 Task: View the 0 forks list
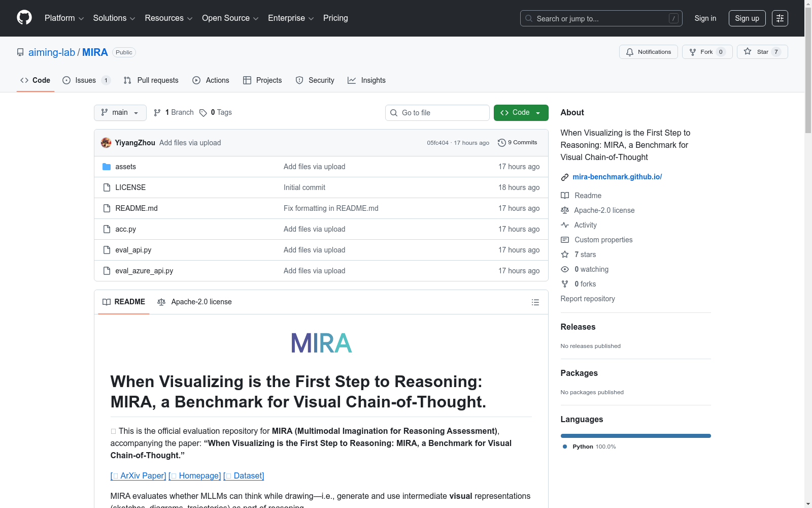click(x=585, y=284)
